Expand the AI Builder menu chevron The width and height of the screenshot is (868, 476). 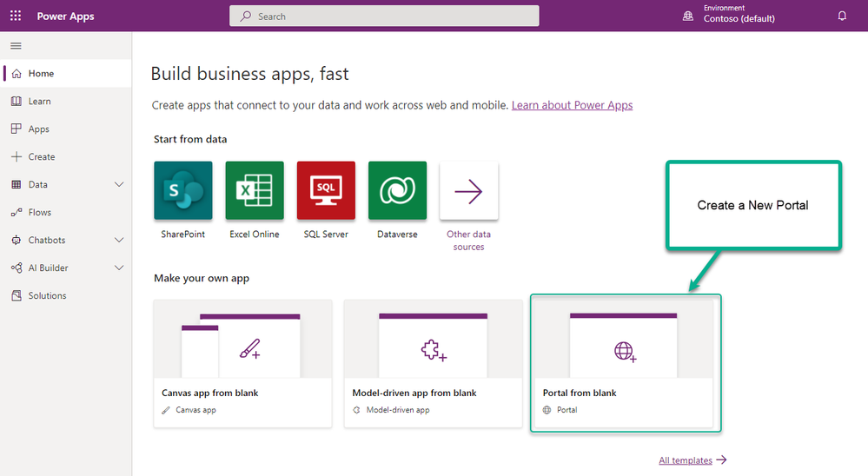coord(119,268)
